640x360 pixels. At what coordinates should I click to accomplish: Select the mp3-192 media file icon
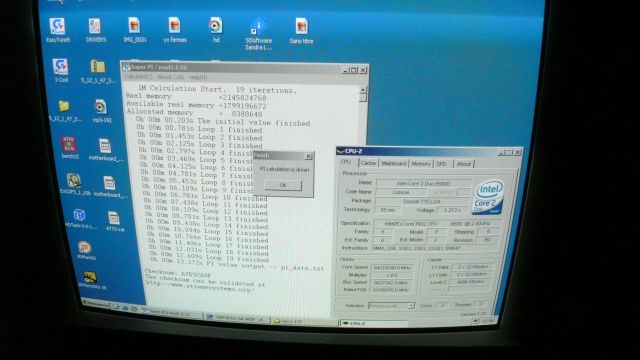101,111
